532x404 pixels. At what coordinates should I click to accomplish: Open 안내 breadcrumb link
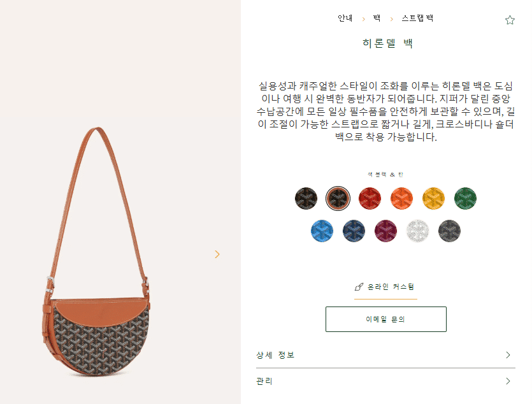tap(345, 18)
